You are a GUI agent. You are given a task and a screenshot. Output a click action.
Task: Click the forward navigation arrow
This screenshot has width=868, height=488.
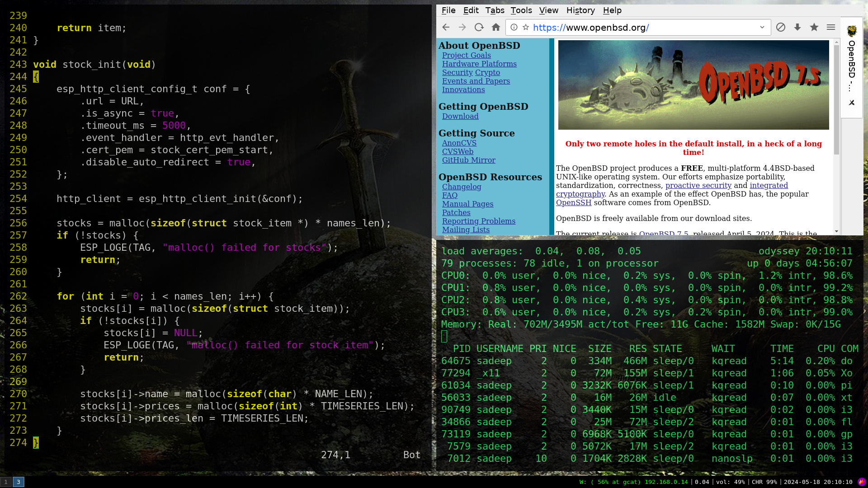(x=462, y=28)
